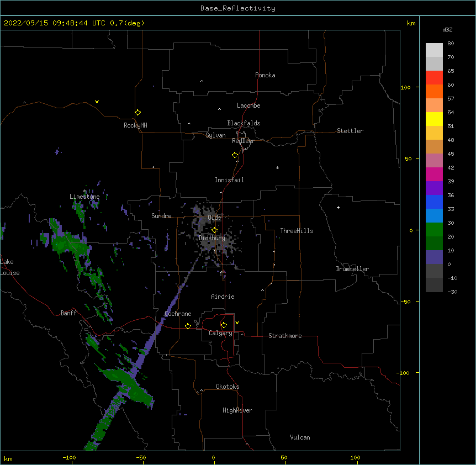
Task: Click the green 30 dBZ legend swatch
Action: point(434,230)
